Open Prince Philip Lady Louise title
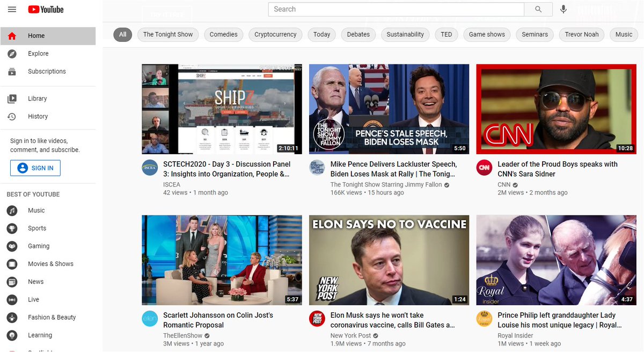Image resolution: width=644 pixels, height=352 pixels. click(x=560, y=320)
